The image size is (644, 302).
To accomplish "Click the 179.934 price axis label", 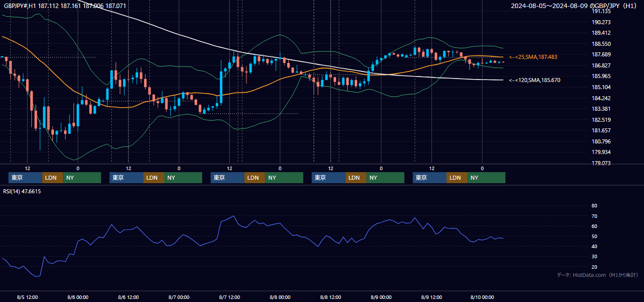I will click(601, 152).
